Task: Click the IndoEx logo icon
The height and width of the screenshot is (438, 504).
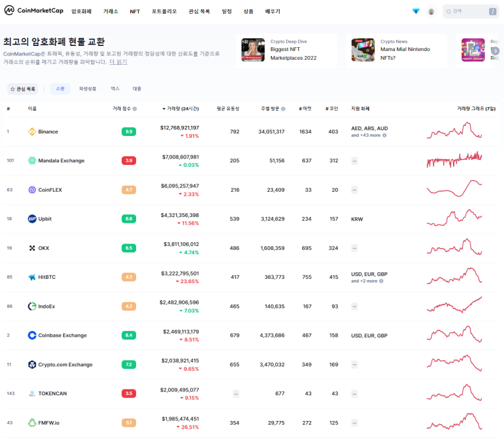Action: (32, 306)
